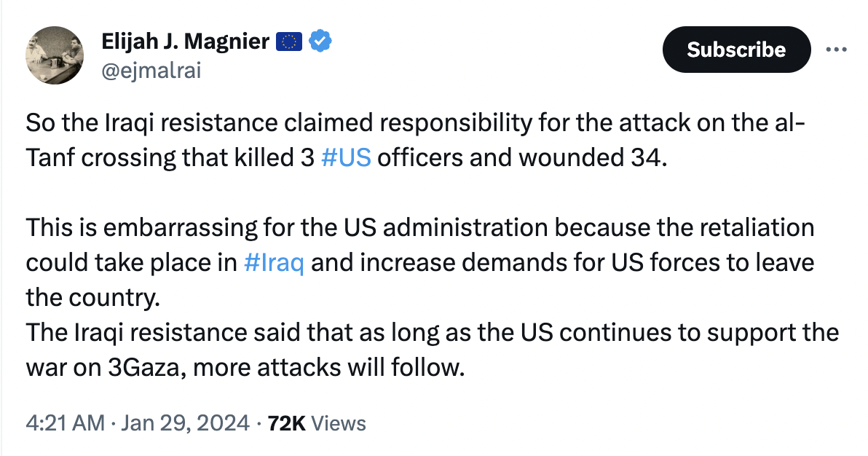Click the sentence about the al-Tanf crossing attack
The width and height of the screenshot is (868, 456).
coord(415,140)
